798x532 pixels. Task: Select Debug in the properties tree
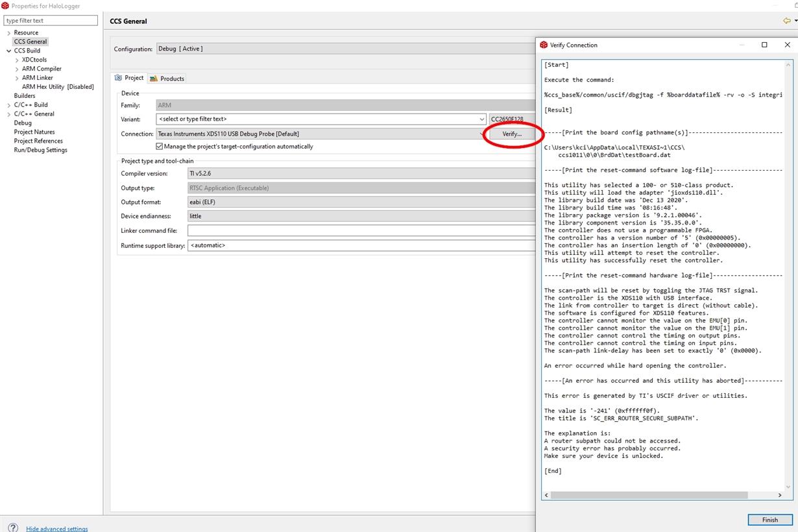[23, 123]
